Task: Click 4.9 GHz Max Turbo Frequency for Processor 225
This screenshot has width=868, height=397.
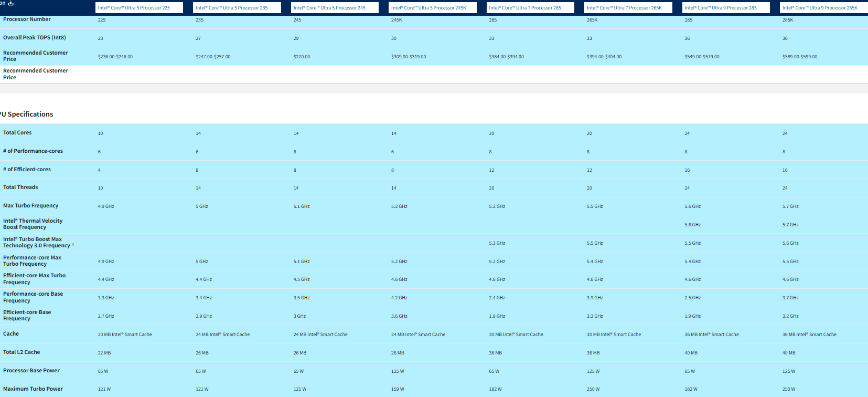Action: [x=106, y=206]
